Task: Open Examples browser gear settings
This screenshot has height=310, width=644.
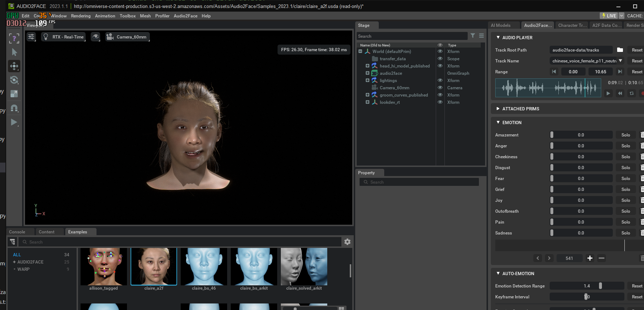Action: 347,242
